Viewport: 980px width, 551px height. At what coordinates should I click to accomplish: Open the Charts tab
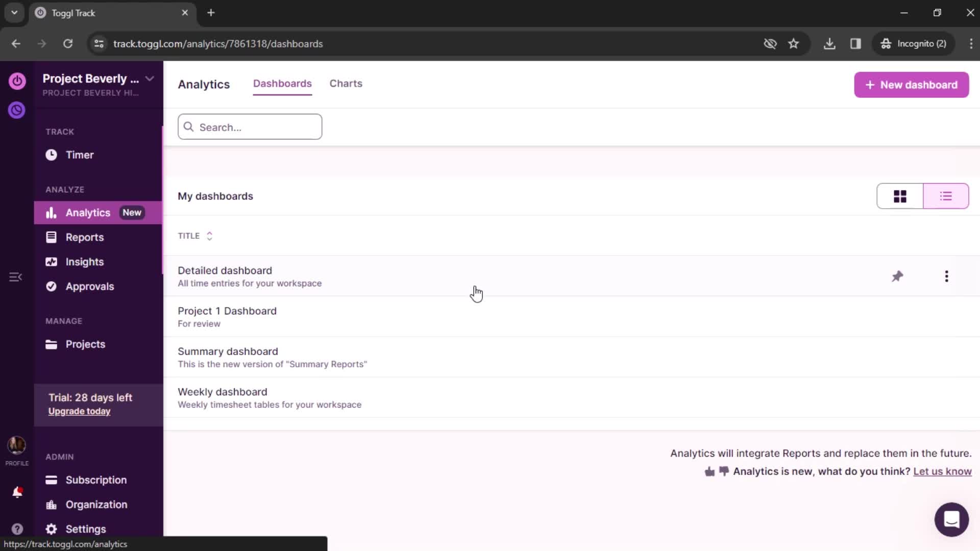(x=346, y=84)
